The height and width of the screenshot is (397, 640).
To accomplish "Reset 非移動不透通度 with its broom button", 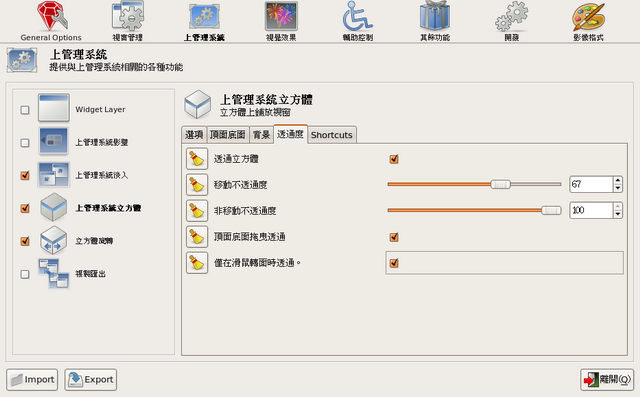I will (197, 211).
